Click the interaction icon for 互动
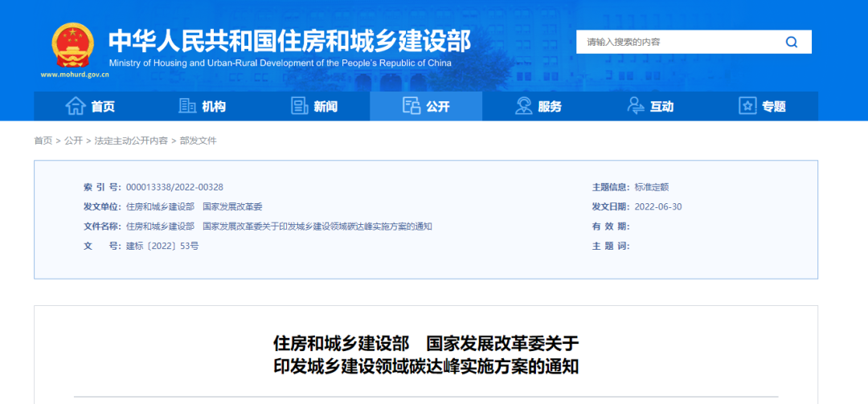The image size is (868, 404). coord(636,106)
